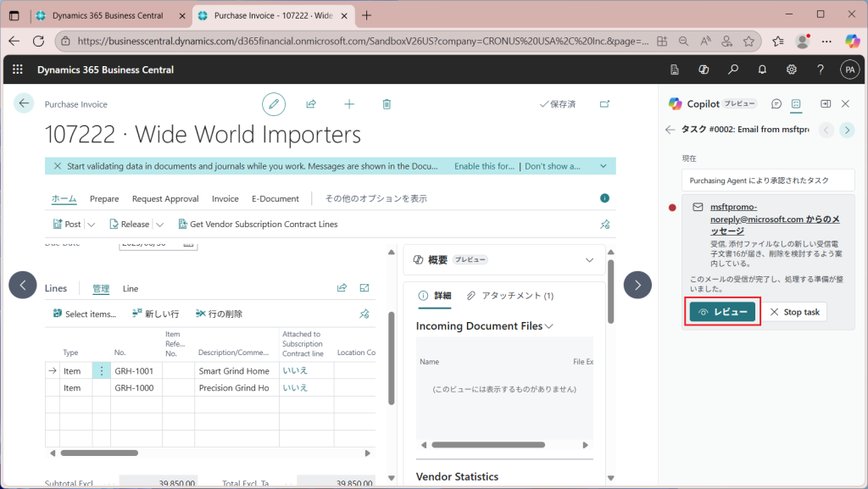Open Copilot chat bubble icon
Image resolution: width=868 pixels, height=489 pixels.
coord(776,103)
